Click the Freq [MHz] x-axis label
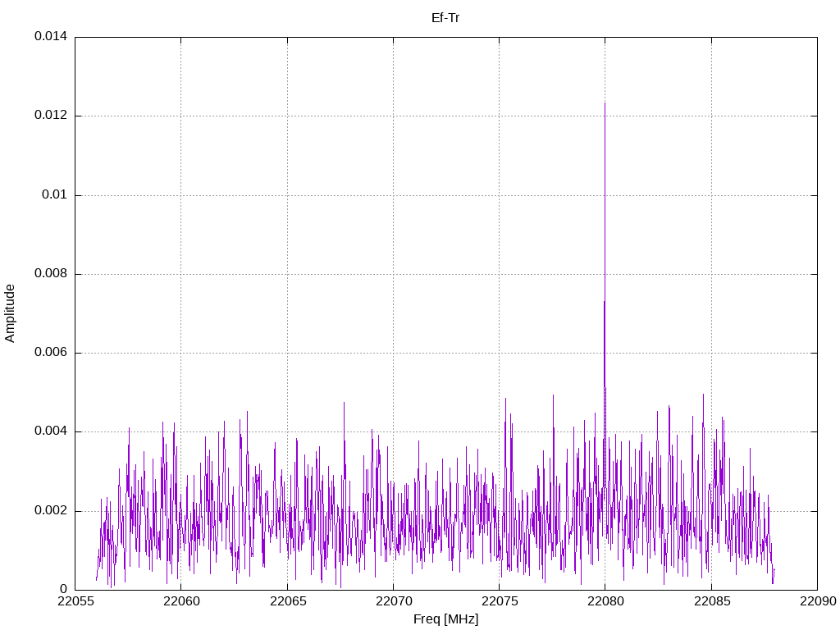The height and width of the screenshot is (630, 840). pos(445,619)
